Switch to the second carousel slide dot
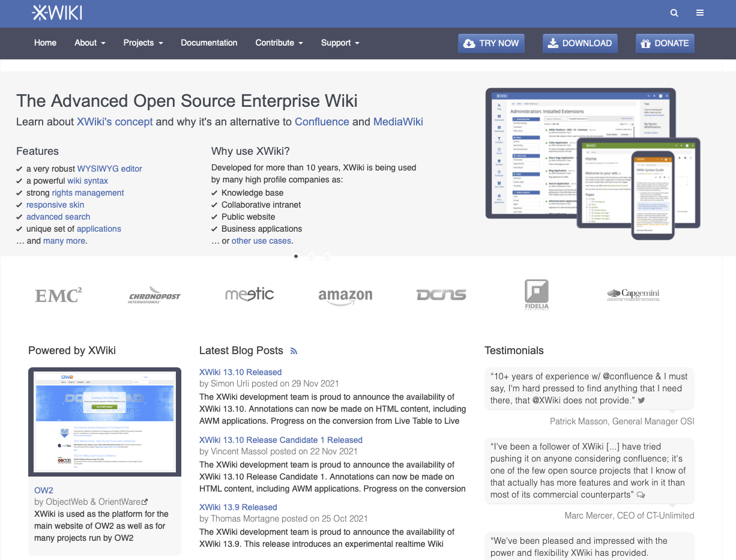 click(x=312, y=256)
